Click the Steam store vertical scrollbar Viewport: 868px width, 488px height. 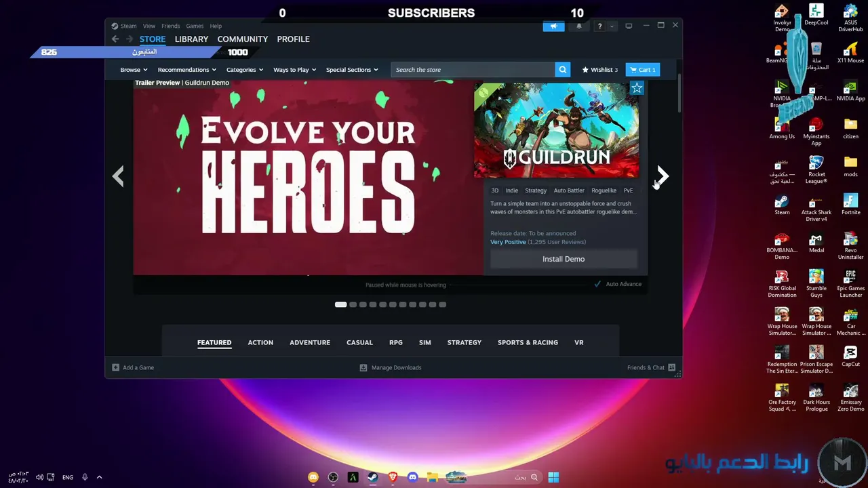[679, 93]
